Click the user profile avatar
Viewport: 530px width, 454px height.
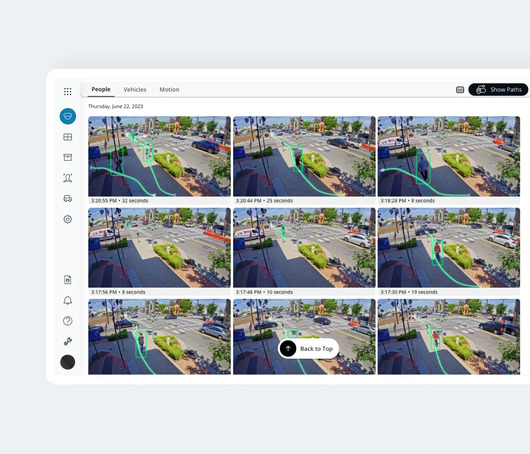(68, 362)
